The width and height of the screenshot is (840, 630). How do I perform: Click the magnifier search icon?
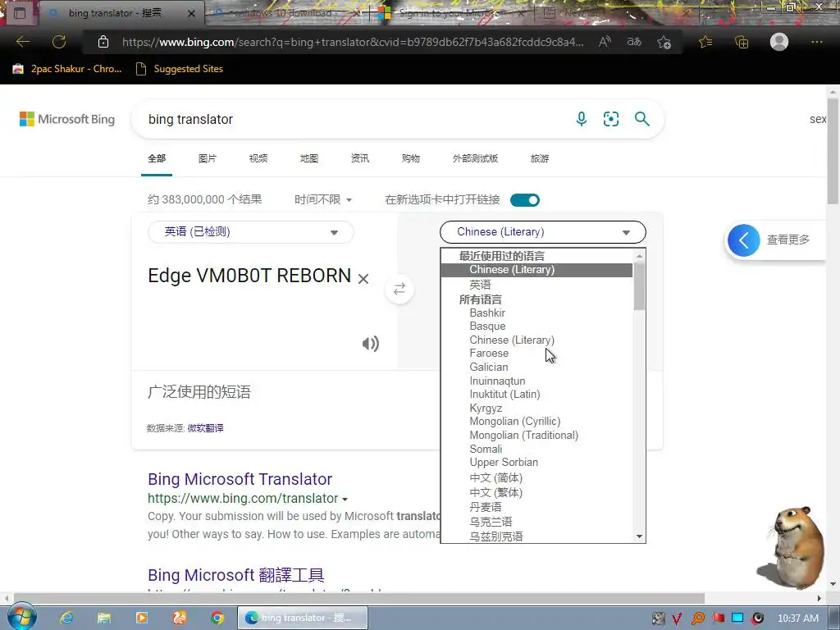tap(641, 119)
